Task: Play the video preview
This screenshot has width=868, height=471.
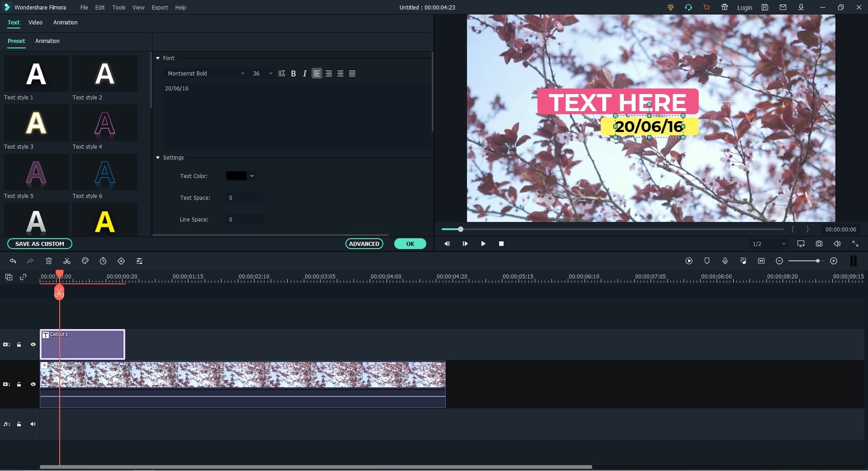Action: (x=483, y=244)
